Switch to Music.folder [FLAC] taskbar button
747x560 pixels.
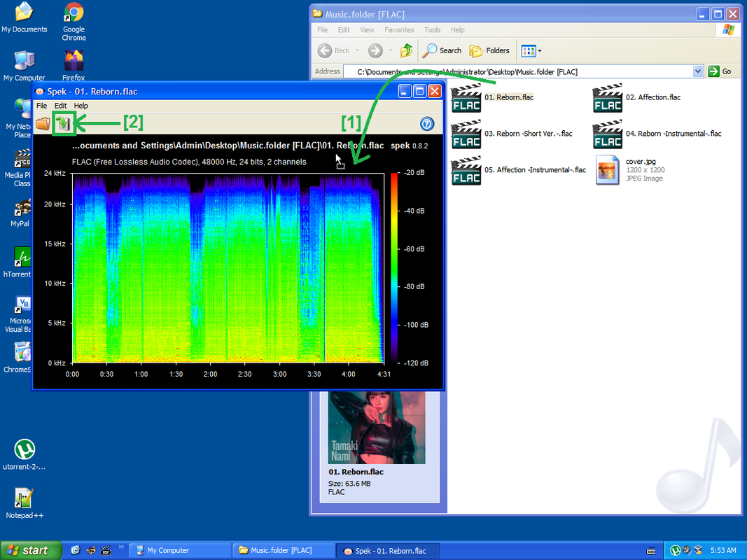pyautogui.click(x=284, y=550)
